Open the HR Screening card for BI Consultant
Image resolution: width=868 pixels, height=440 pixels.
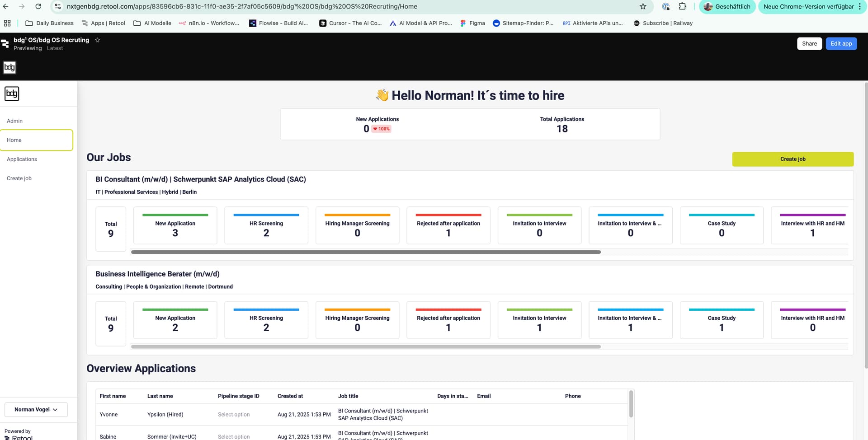pos(266,226)
